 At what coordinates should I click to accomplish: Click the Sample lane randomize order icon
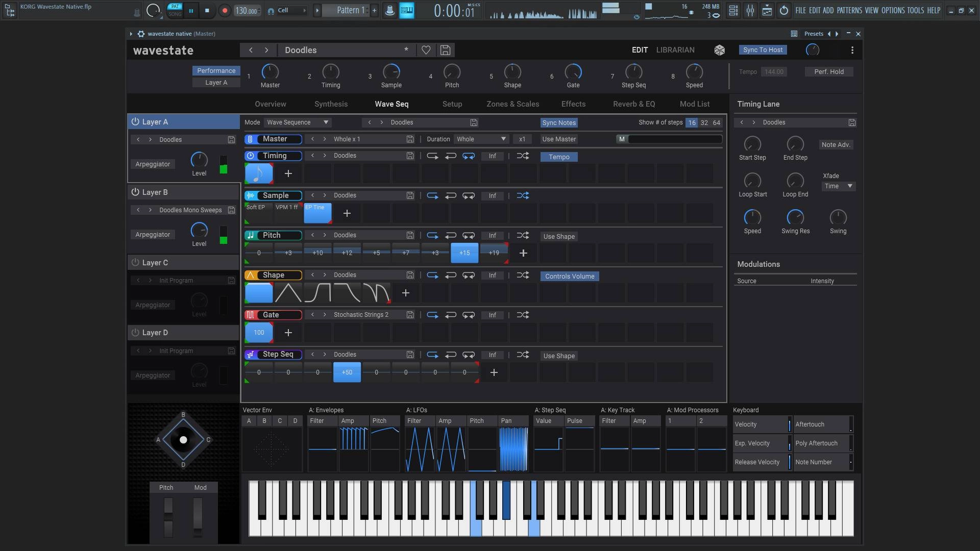point(523,195)
